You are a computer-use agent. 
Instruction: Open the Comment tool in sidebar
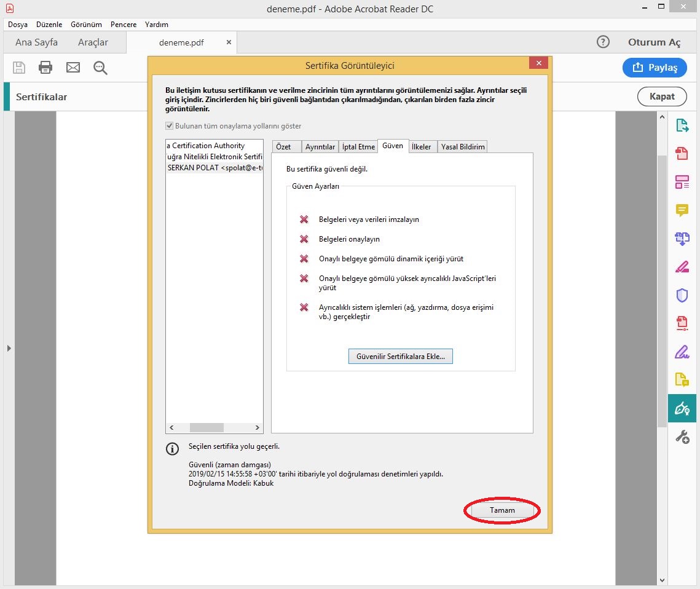(682, 210)
